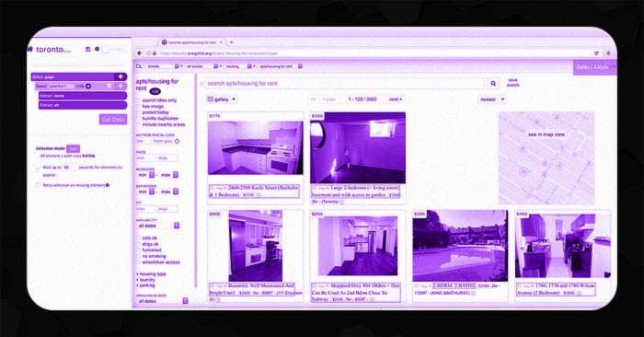Click the help icon after retry selection

coord(108,185)
